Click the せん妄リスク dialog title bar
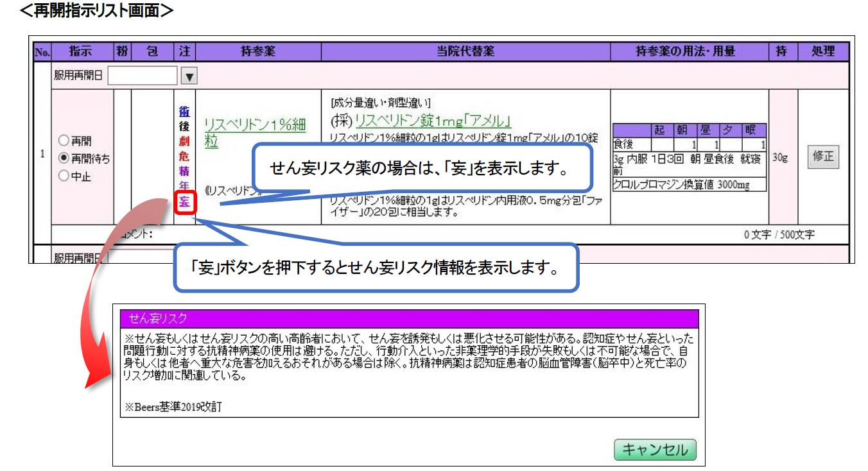Viewport: 868px width, 471px height. click(x=409, y=318)
